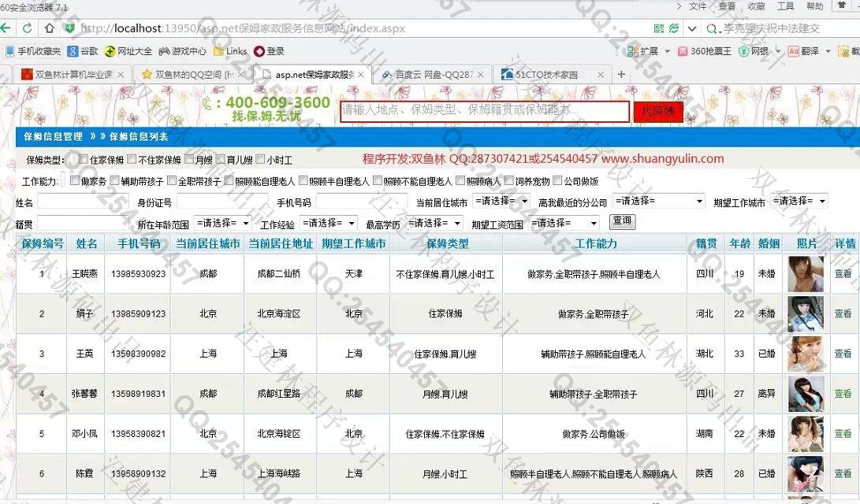Click the browser address bar URL

coord(243,28)
